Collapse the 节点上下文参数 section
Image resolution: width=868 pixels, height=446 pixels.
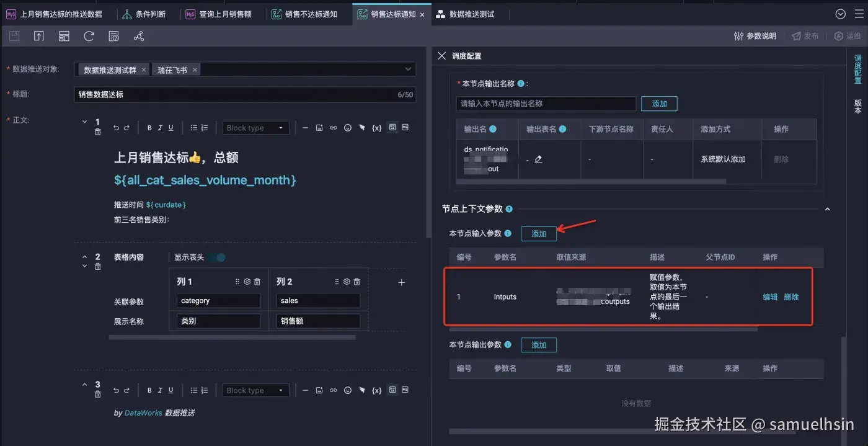[x=827, y=209]
